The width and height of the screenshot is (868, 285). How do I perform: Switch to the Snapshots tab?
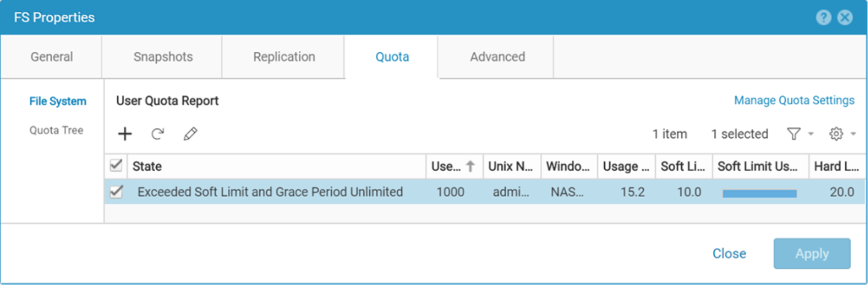click(x=163, y=56)
